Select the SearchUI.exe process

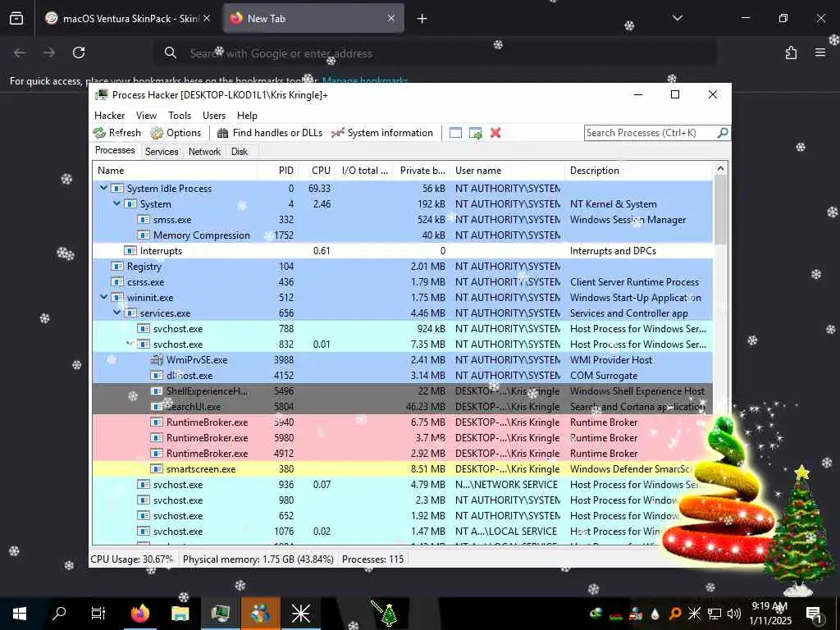(402, 407)
